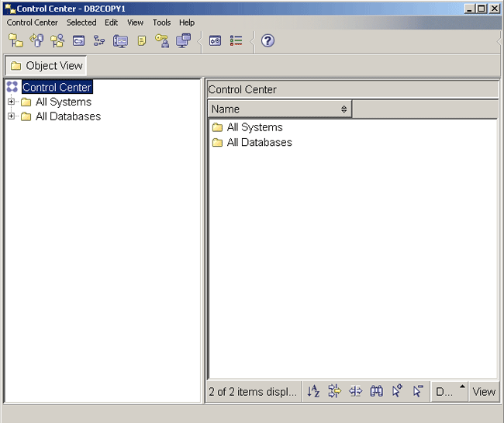Open the License Center key icon

pos(162,41)
